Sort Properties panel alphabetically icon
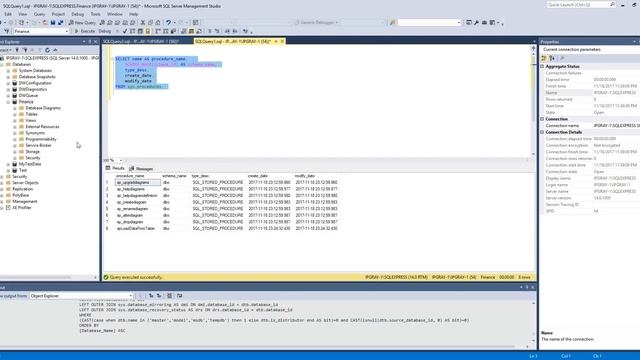The width and height of the screenshot is (640, 360). tap(552, 58)
